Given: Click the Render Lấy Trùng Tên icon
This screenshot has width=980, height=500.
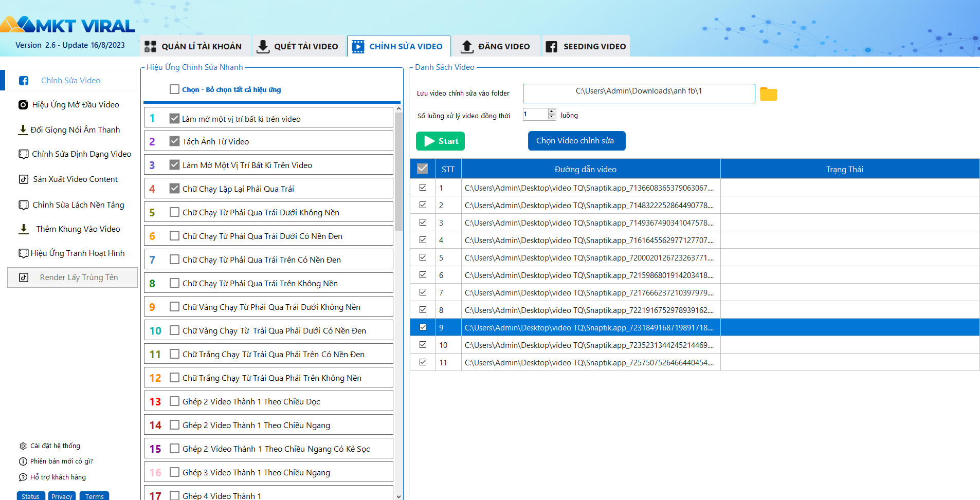Looking at the screenshot, I should pyautogui.click(x=24, y=277).
